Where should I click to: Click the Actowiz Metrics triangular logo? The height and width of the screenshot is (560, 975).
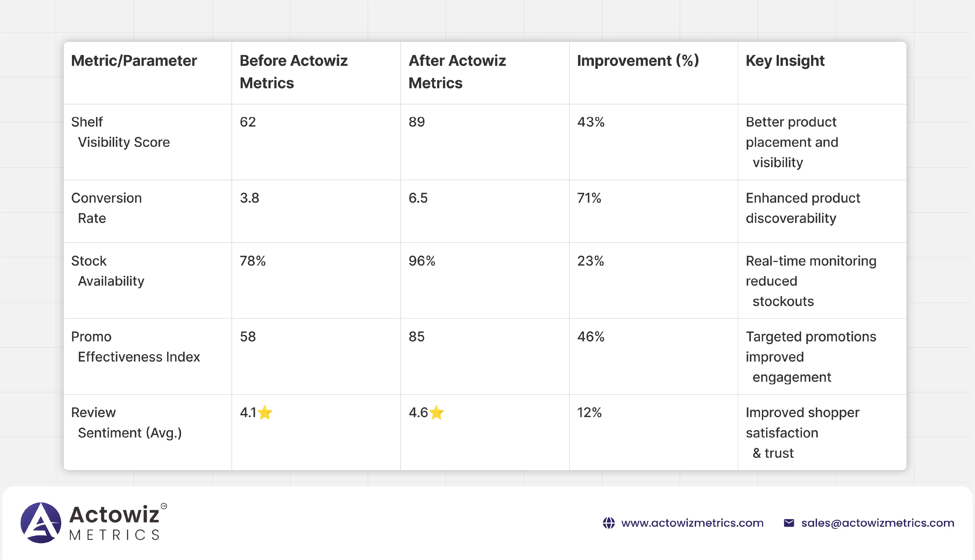41,522
